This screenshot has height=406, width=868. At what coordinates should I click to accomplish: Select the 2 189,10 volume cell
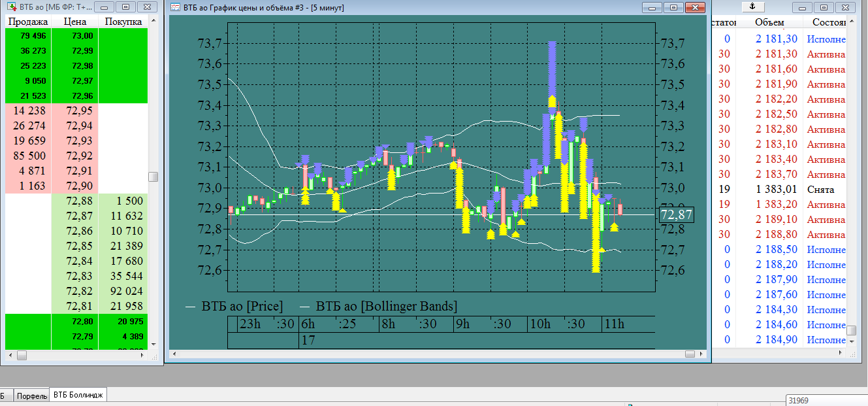click(769, 220)
